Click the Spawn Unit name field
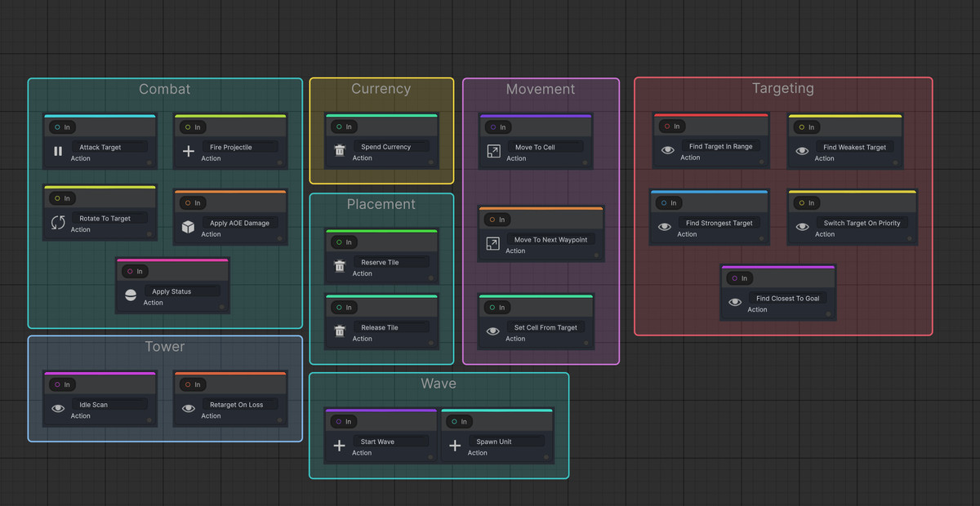Image resolution: width=980 pixels, height=506 pixels. [x=508, y=442]
